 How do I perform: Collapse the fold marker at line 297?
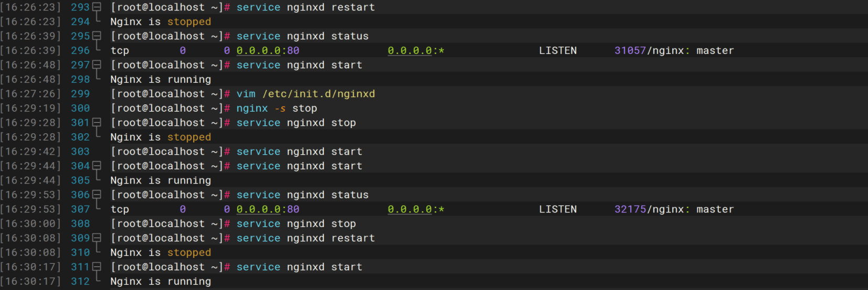pos(97,65)
